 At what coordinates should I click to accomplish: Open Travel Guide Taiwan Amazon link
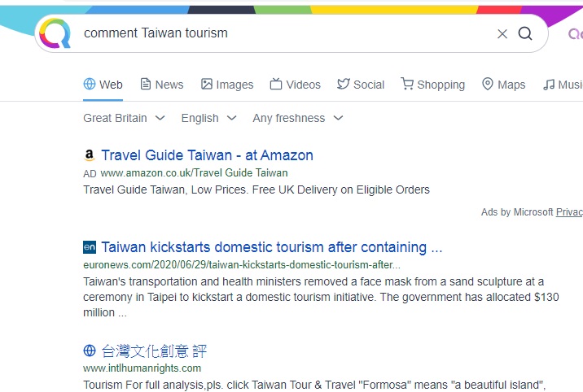207,155
